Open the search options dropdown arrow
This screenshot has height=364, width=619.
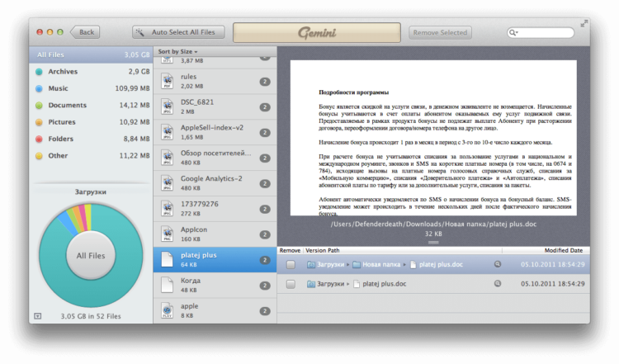[517, 32]
